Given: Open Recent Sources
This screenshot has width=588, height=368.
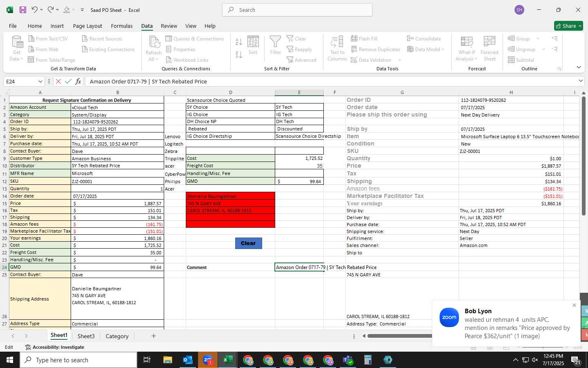Looking at the screenshot, I should click(x=102, y=38).
